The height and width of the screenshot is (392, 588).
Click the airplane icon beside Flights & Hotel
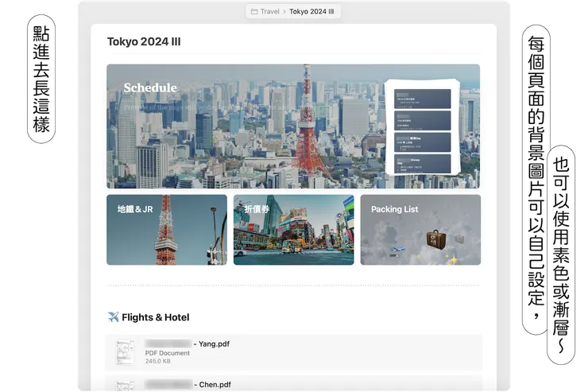point(114,317)
